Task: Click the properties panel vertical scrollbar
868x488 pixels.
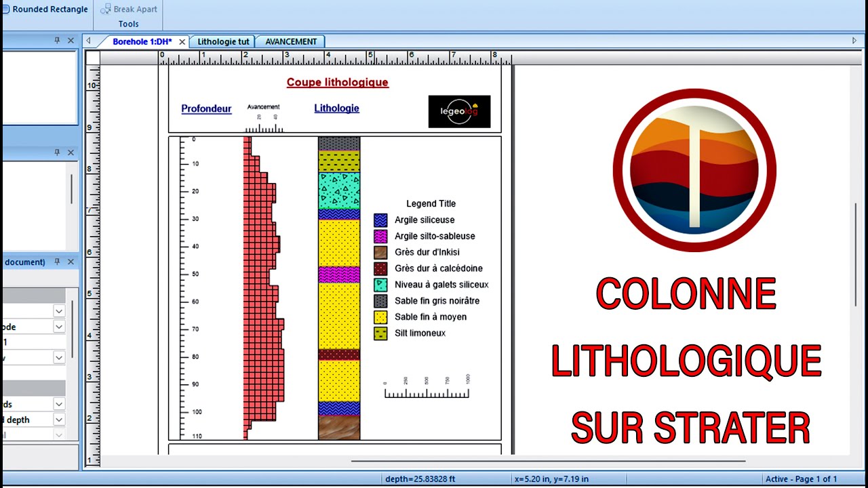Action: pyautogui.click(x=73, y=329)
